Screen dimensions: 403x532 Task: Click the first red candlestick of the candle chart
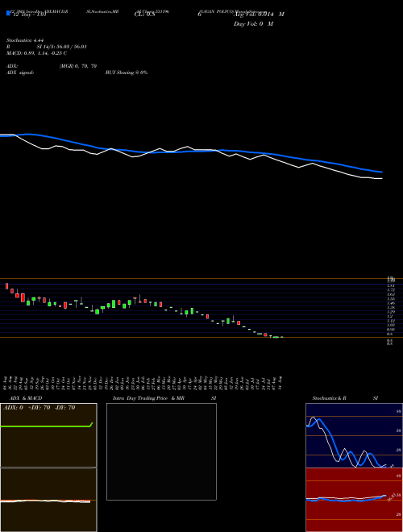coord(6,286)
